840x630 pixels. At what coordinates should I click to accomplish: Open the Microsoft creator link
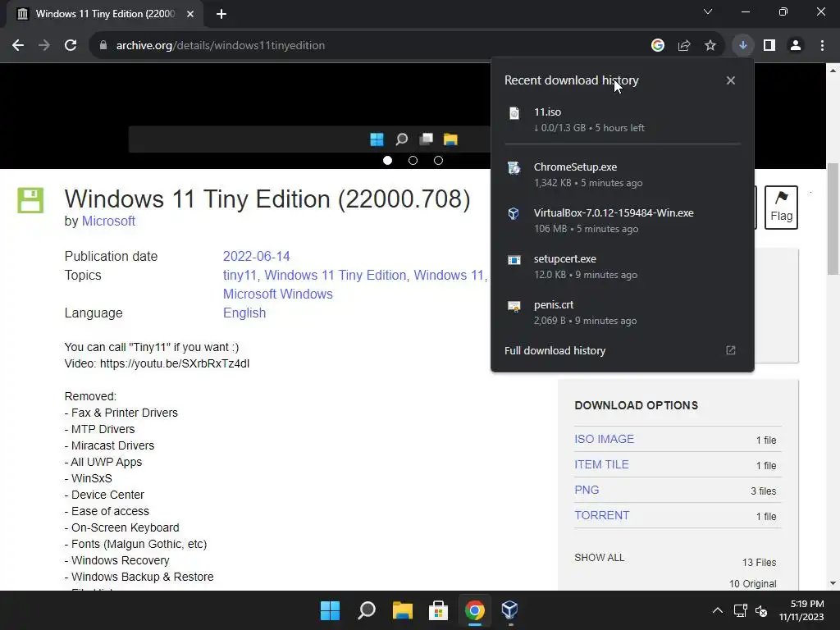coord(108,221)
